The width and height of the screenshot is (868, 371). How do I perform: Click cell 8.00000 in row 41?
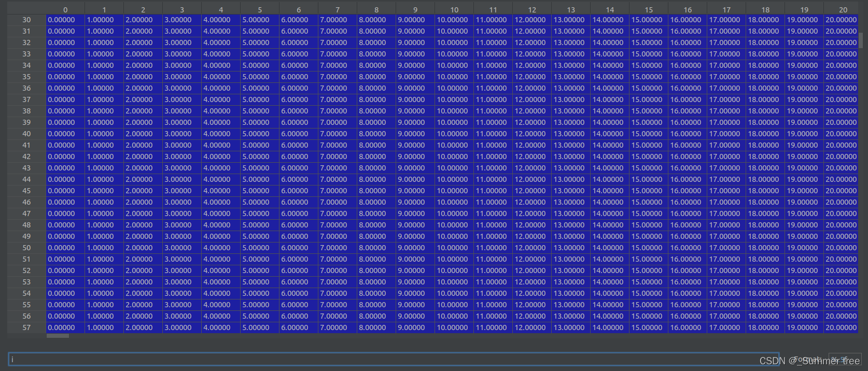point(376,145)
